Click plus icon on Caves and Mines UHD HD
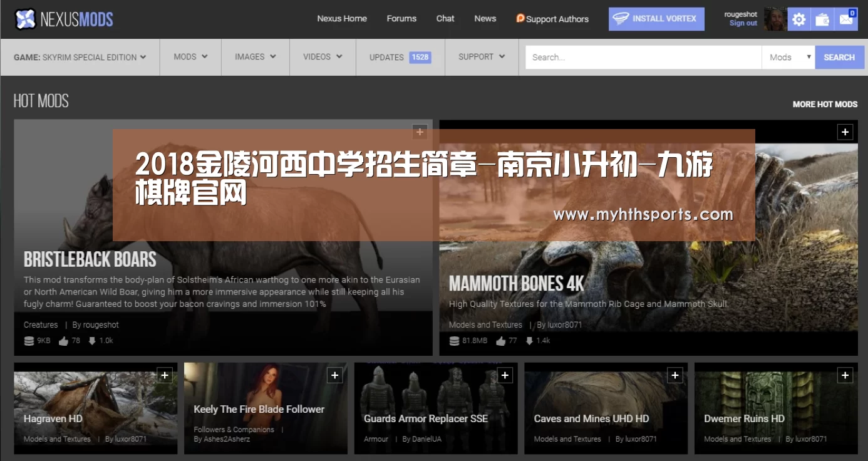 click(674, 375)
